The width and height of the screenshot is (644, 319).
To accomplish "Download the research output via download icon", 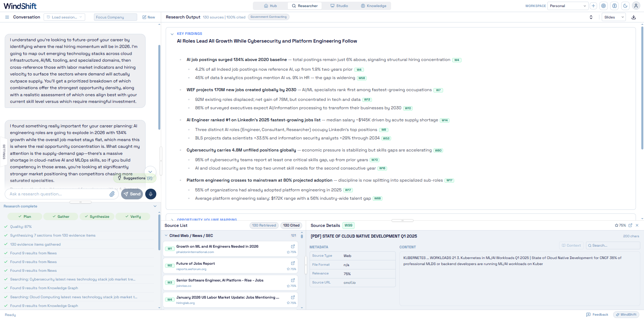I will pyautogui.click(x=634, y=17).
